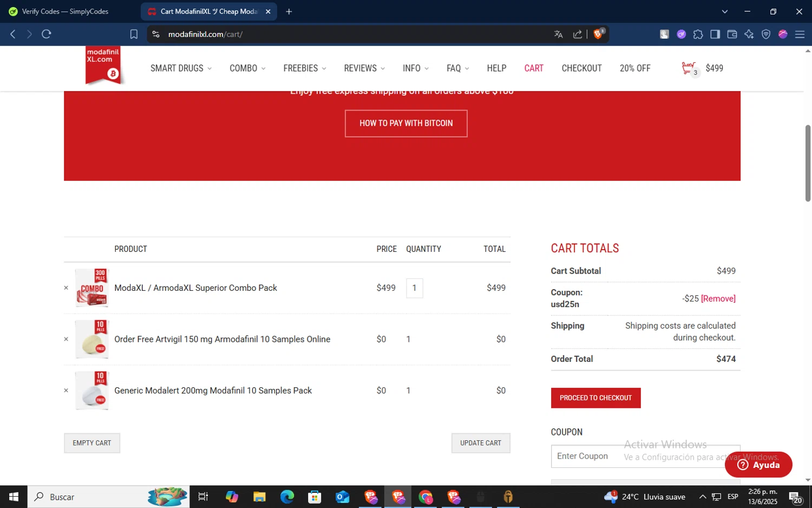812x508 pixels.
Task: Open the CHECKOUT menu item
Action: (x=581, y=68)
